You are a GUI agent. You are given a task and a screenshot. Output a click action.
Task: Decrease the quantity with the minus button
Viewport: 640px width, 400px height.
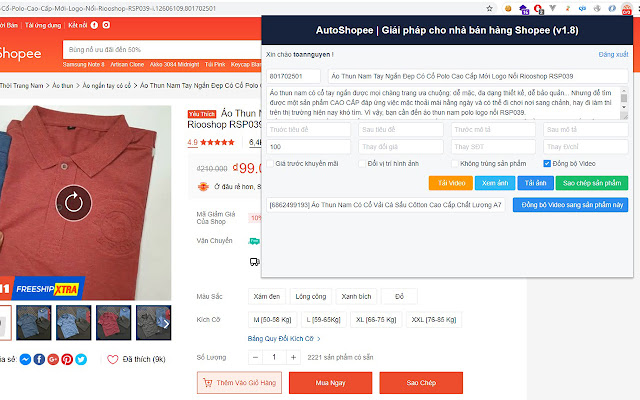click(255, 357)
